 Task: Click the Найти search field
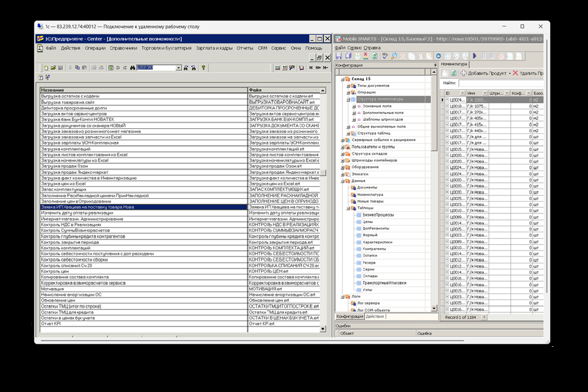coord(500,83)
